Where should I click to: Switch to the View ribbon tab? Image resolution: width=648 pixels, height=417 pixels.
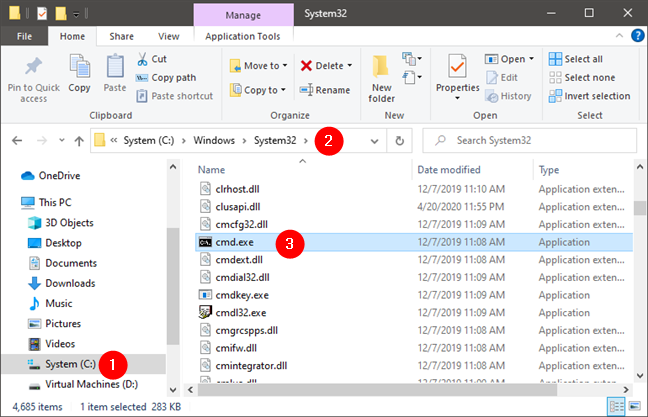[x=169, y=36]
